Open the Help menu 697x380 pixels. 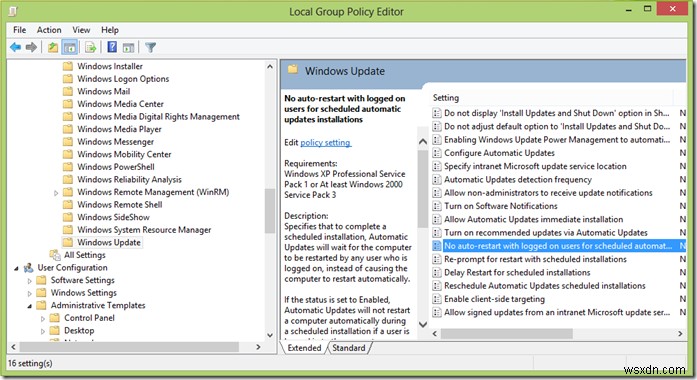click(110, 30)
